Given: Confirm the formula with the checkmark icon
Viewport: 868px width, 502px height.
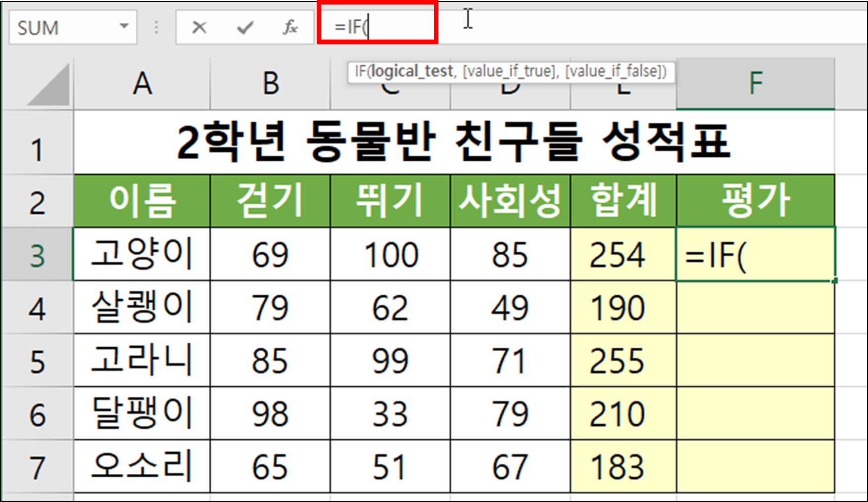Looking at the screenshot, I should coord(243,28).
